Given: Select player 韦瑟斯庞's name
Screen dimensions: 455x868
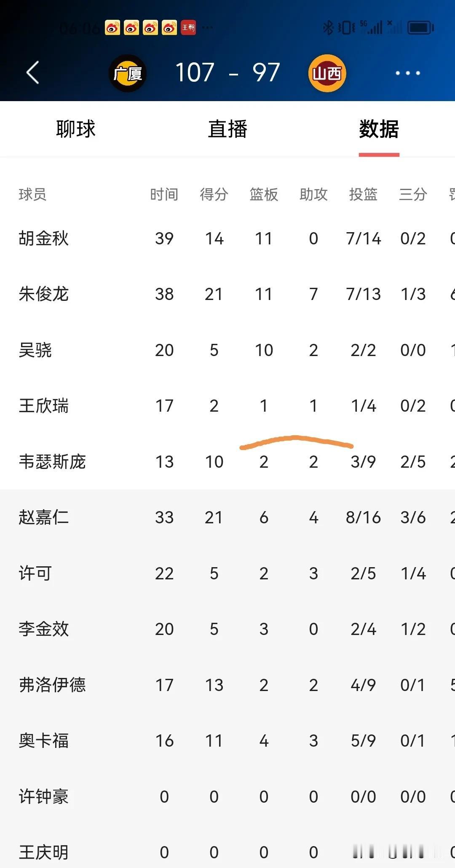Looking at the screenshot, I should click(52, 462).
